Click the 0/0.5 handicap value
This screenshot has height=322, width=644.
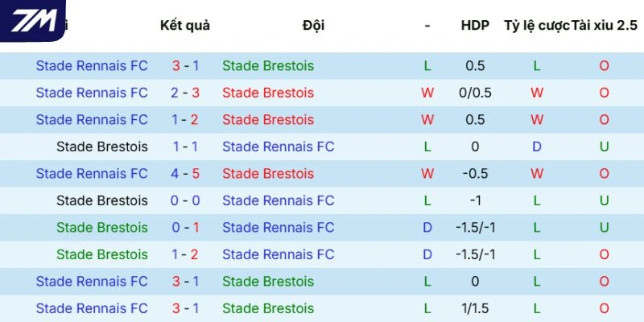coord(475,93)
